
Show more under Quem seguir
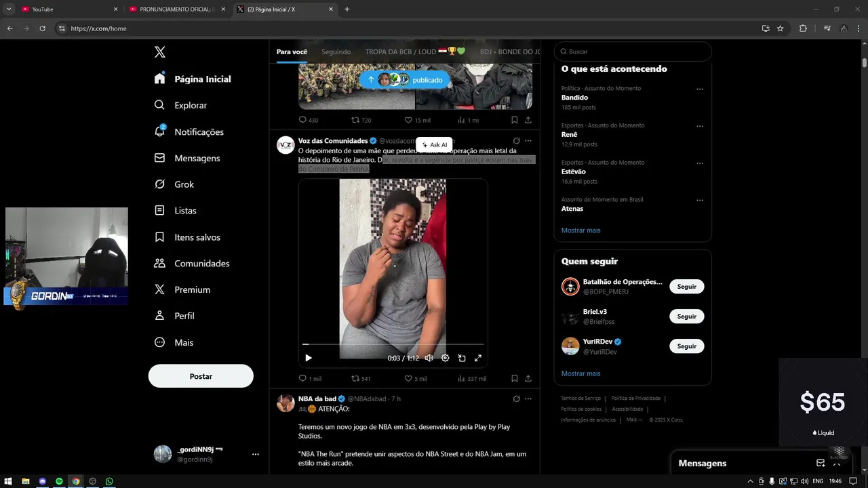coord(580,373)
